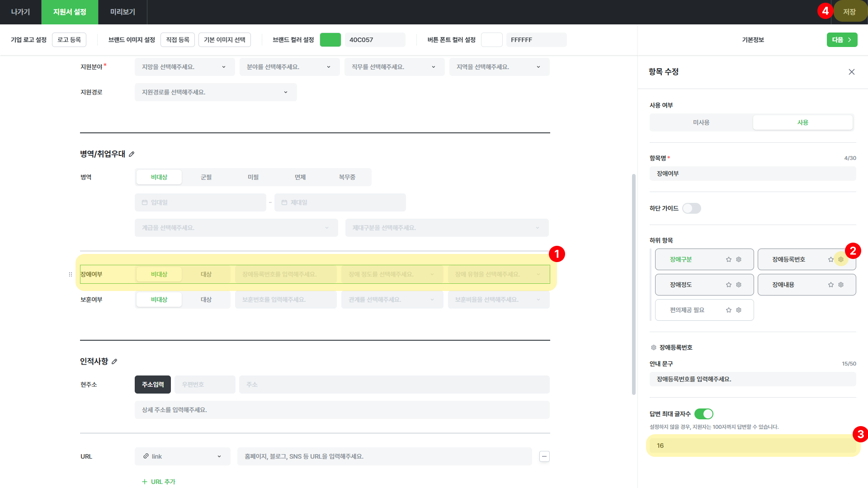The image size is (868, 488).
Task: Click the 로고 등록 button
Action: 69,40
